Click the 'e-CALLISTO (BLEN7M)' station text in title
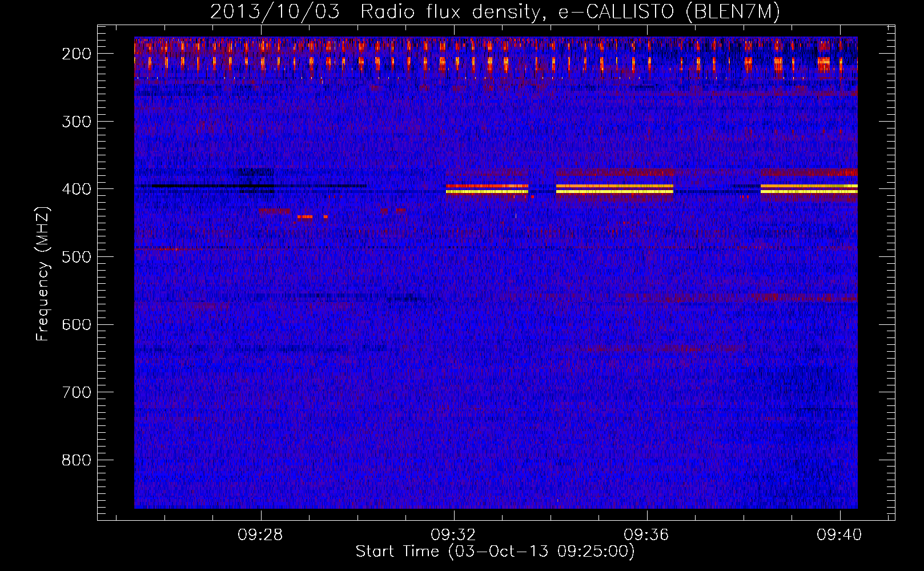The height and width of the screenshot is (571, 924). point(669,12)
